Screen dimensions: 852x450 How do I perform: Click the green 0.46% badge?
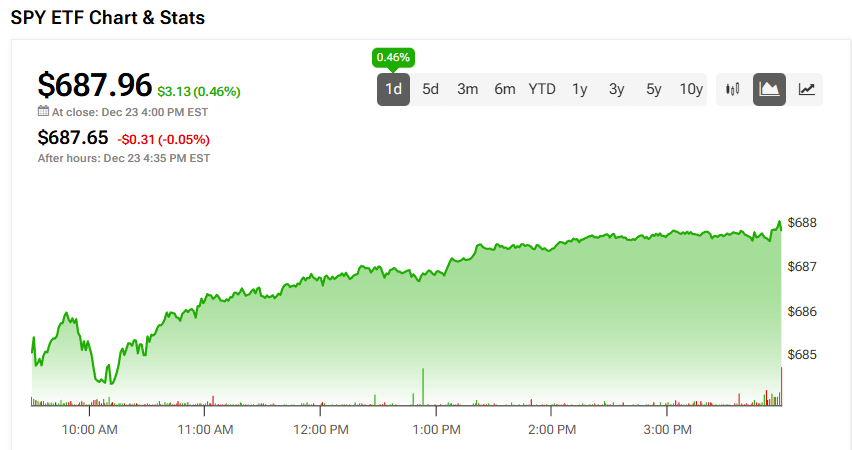393,57
